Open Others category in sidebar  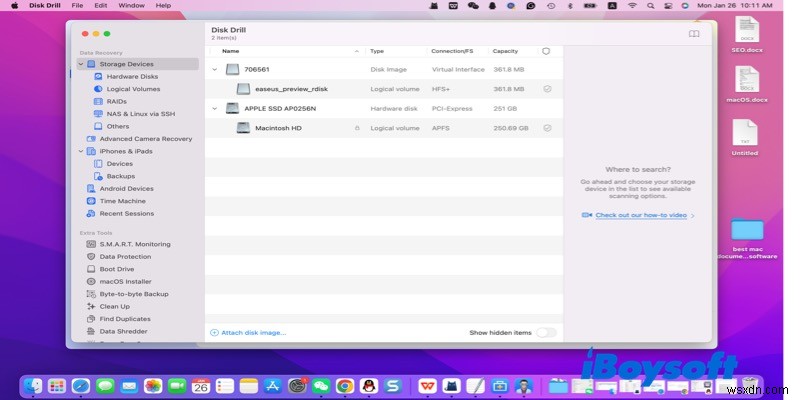click(x=118, y=126)
